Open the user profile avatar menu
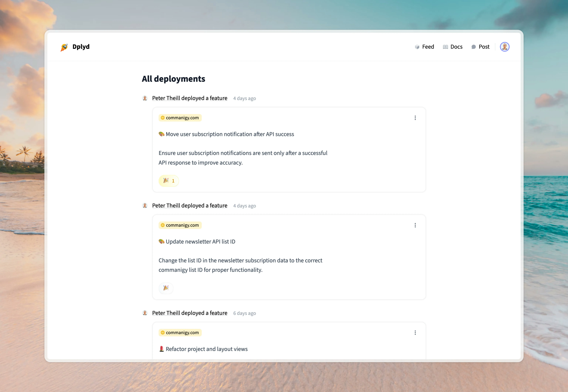 click(x=505, y=47)
